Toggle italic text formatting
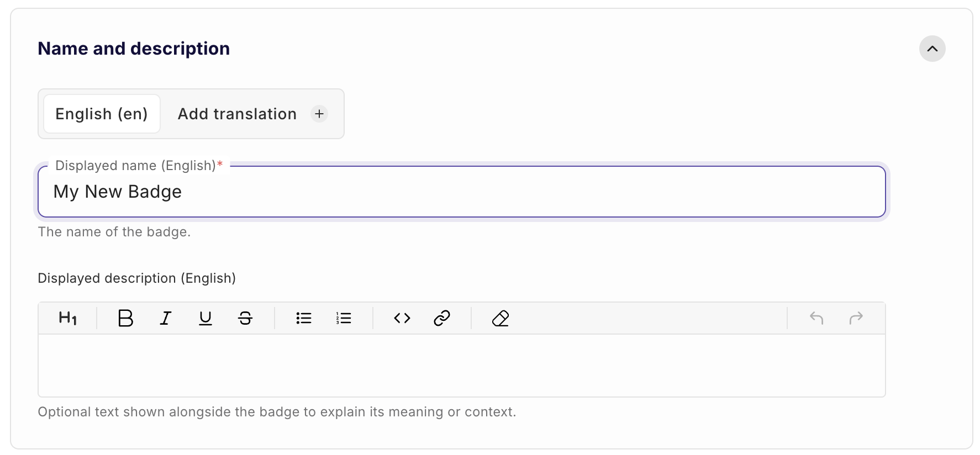The image size is (980, 455). 165,318
